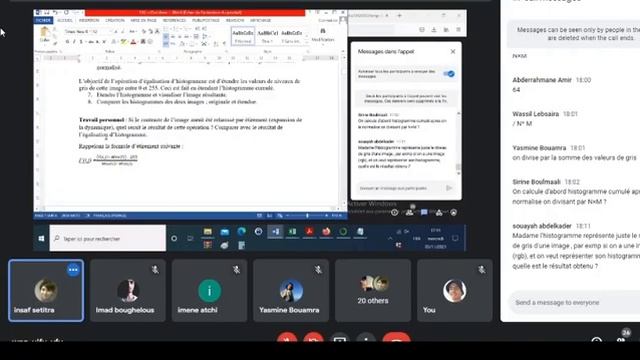640x360 pixels.
Task: Open the 20 others participants tile
Action: pos(373,291)
